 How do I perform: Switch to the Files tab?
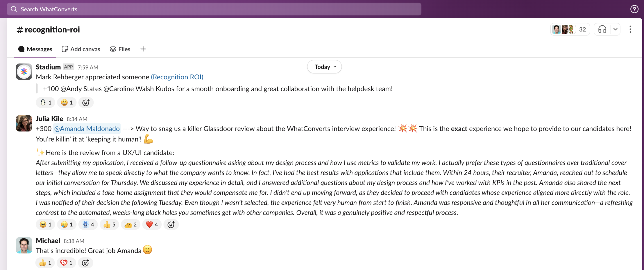[120, 49]
